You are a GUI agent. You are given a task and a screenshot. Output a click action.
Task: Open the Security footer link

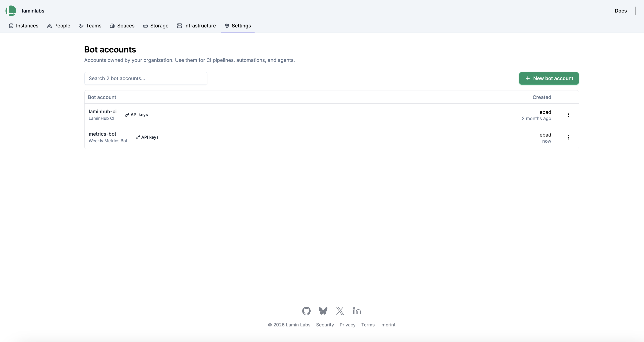(x=325, y=325)
